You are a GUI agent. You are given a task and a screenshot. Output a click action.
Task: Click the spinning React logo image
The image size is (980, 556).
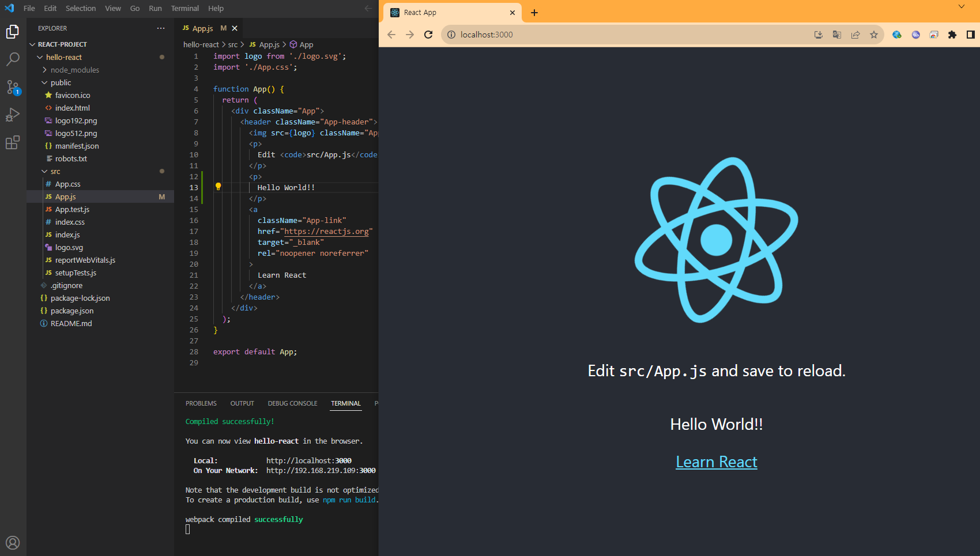tap(717, 240)
